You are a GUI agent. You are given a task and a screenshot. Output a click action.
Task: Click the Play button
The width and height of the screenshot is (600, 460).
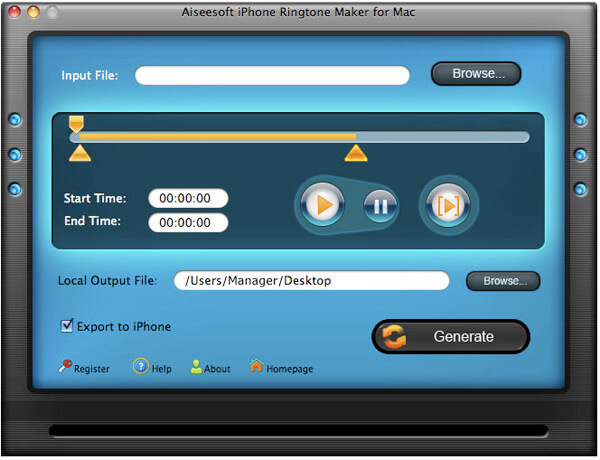pyautogui.click(x=321, y=205)
